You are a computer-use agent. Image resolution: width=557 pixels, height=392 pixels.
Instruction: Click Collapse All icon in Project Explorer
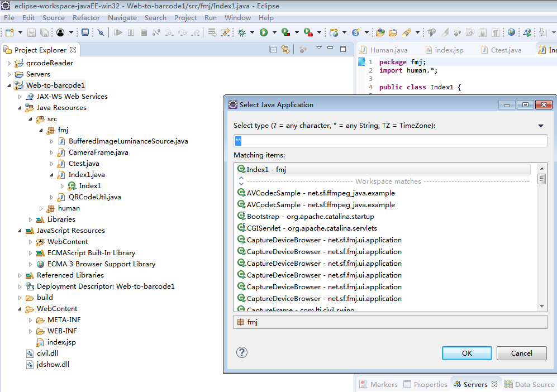click(273, 50)
